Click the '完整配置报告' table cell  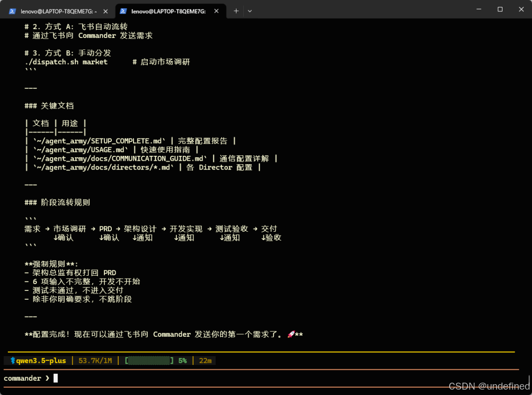(202, 141)
